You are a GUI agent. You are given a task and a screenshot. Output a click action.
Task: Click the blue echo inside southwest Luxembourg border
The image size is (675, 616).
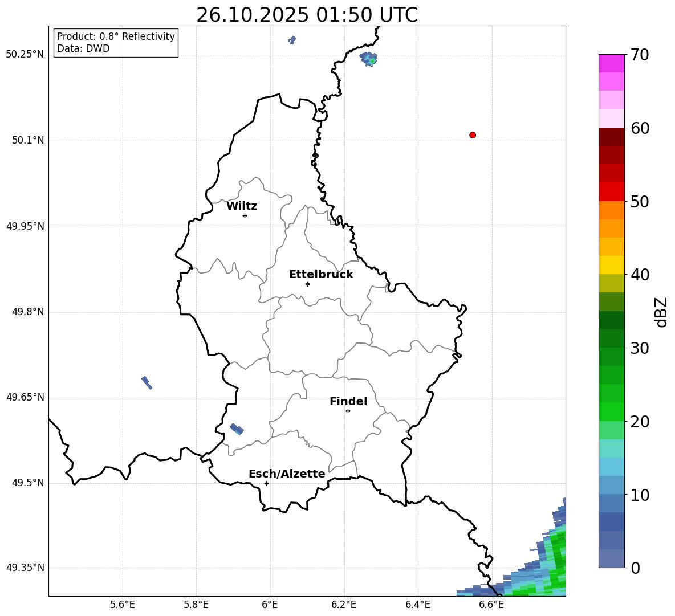point(237,429)
